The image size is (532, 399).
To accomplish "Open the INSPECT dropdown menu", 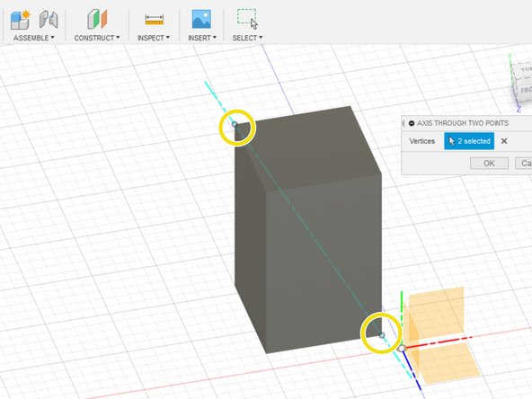I will tap(154, 38).
